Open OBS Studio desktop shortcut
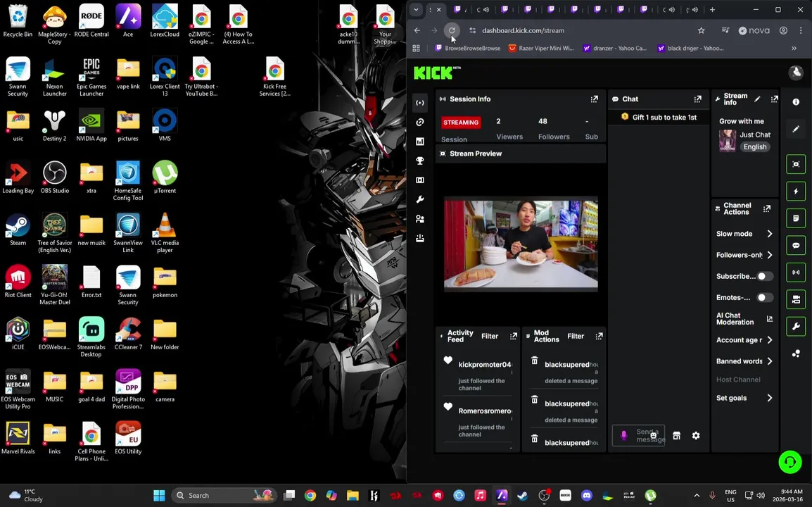This screenshot has height=507, width=812. coord(54,177)
